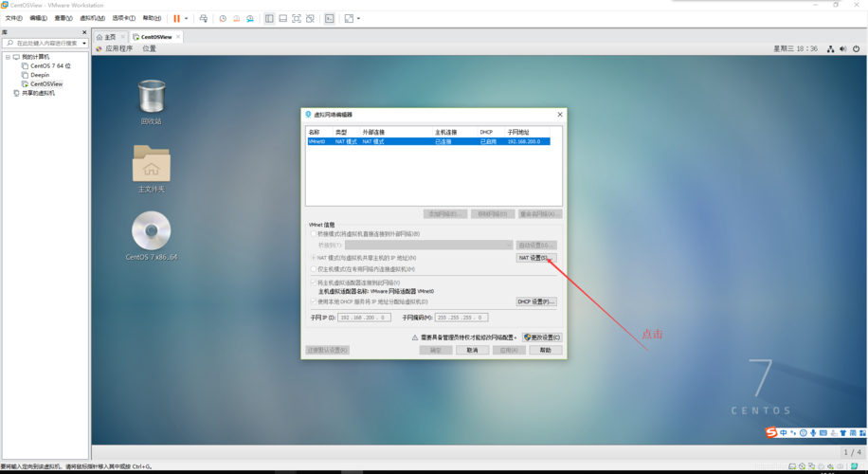The image size is (868, 474).
Task: Click the Sogou microphone voice input icon
Action: [x=813, y=433]
